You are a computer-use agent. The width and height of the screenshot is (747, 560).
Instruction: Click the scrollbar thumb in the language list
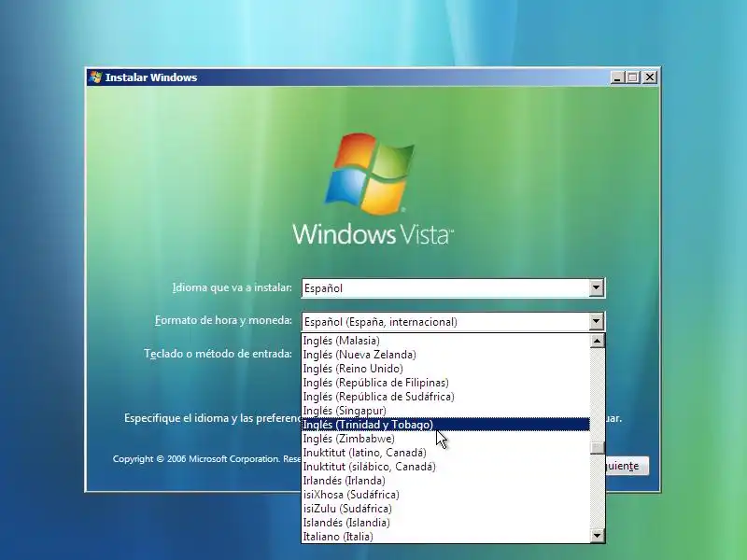pos(597,448)
